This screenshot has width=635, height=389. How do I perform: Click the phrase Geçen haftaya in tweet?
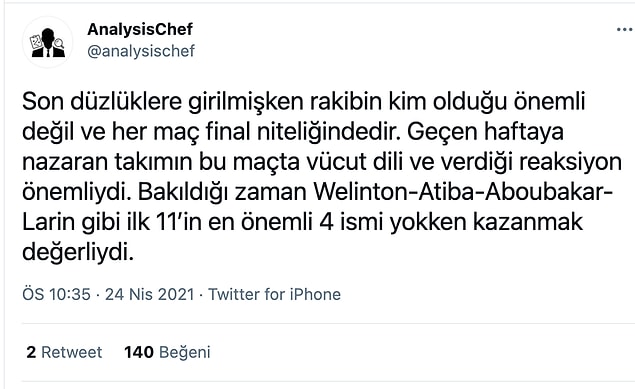tap(485, 132)
